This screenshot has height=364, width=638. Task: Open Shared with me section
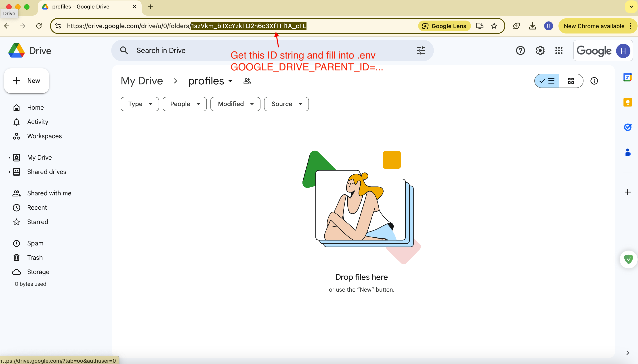pos(49,193)
